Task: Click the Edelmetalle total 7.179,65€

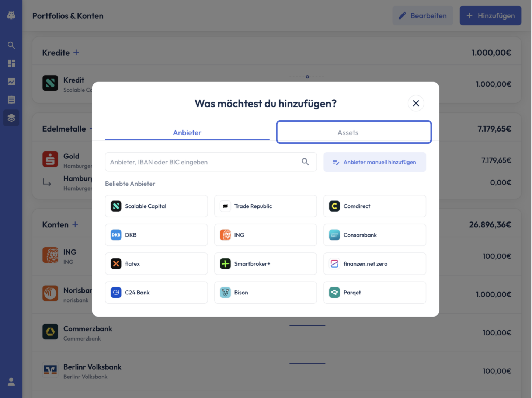Action: tap(494, 129)
